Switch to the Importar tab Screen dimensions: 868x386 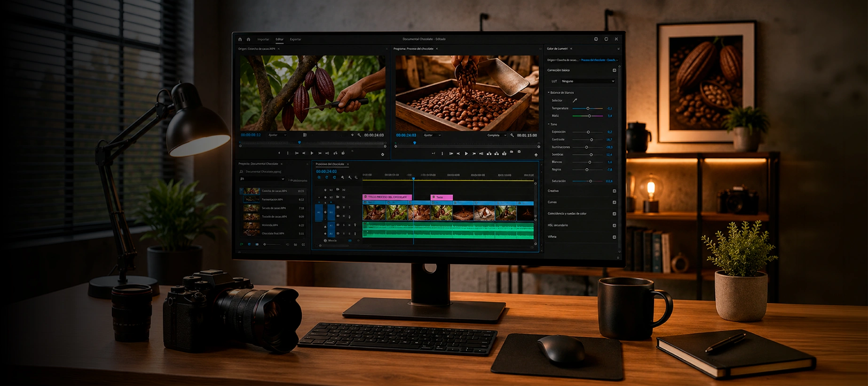[x=263, y=40]
